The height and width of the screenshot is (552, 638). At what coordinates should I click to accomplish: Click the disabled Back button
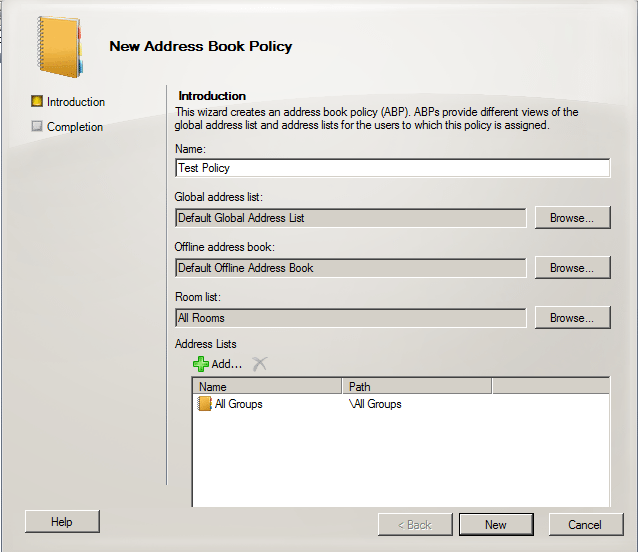pos(415,525)
